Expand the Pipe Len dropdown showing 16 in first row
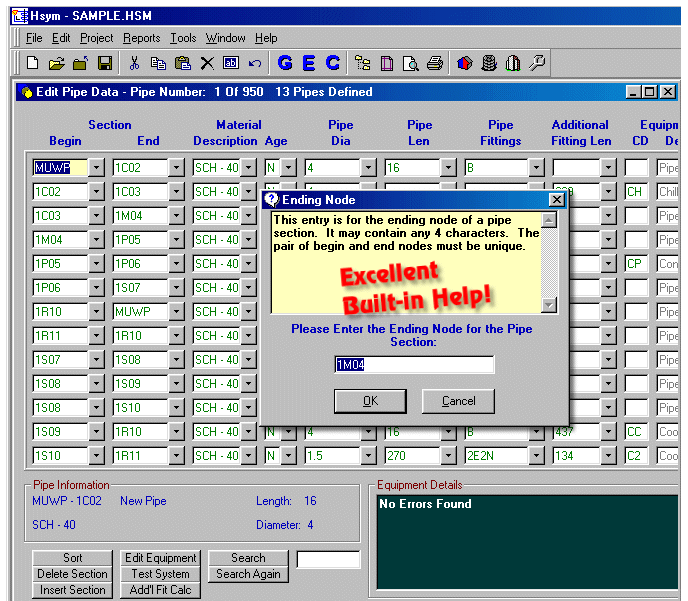Viewport: 688px width, 601px height. point(448,168)
